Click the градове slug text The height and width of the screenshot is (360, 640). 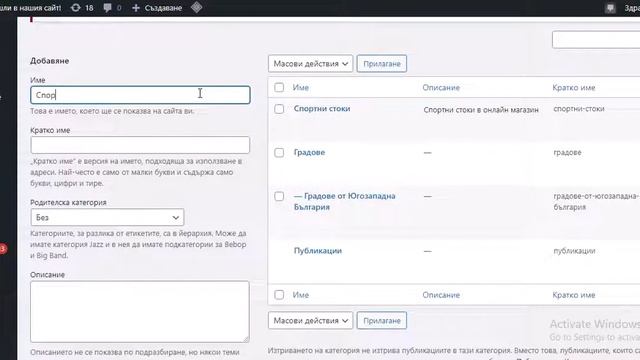point(567,152)
